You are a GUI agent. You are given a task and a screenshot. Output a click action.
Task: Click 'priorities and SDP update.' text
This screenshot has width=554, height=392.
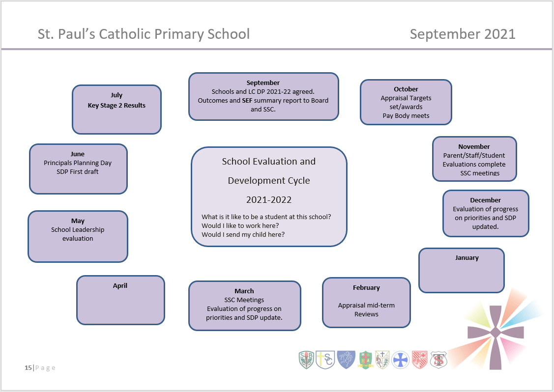tap(244, 317)
